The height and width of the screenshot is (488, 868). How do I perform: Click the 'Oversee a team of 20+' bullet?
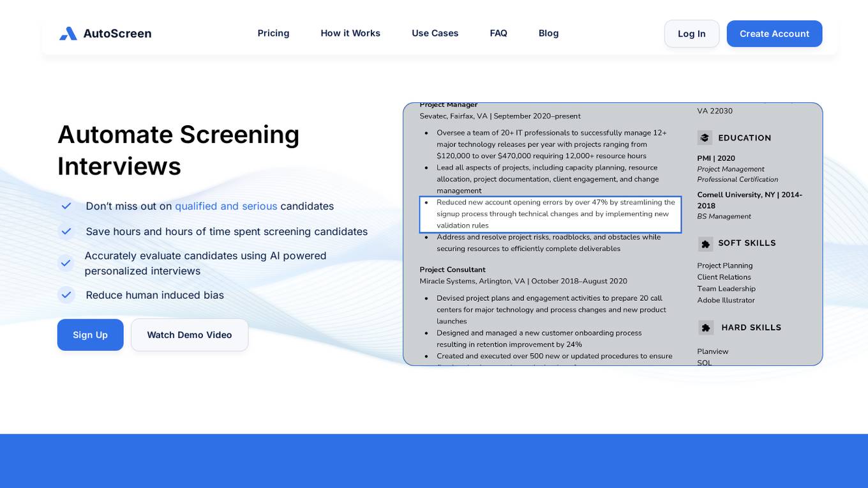tap(551, 144)
